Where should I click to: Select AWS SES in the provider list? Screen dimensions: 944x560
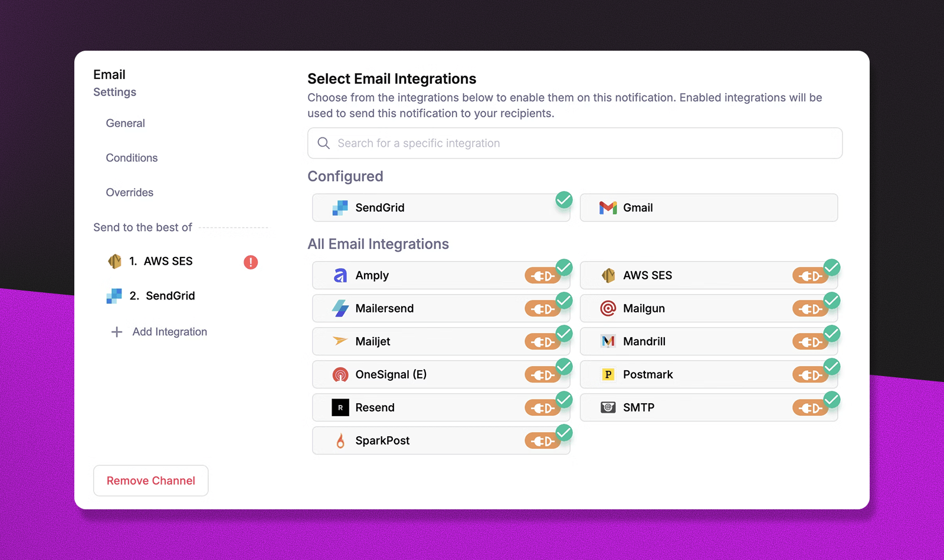click(168, 261)
